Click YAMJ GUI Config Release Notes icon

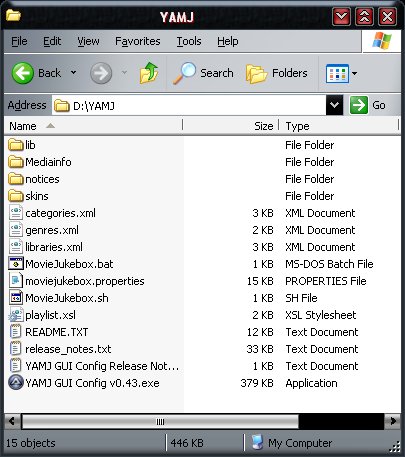[16, 366]
